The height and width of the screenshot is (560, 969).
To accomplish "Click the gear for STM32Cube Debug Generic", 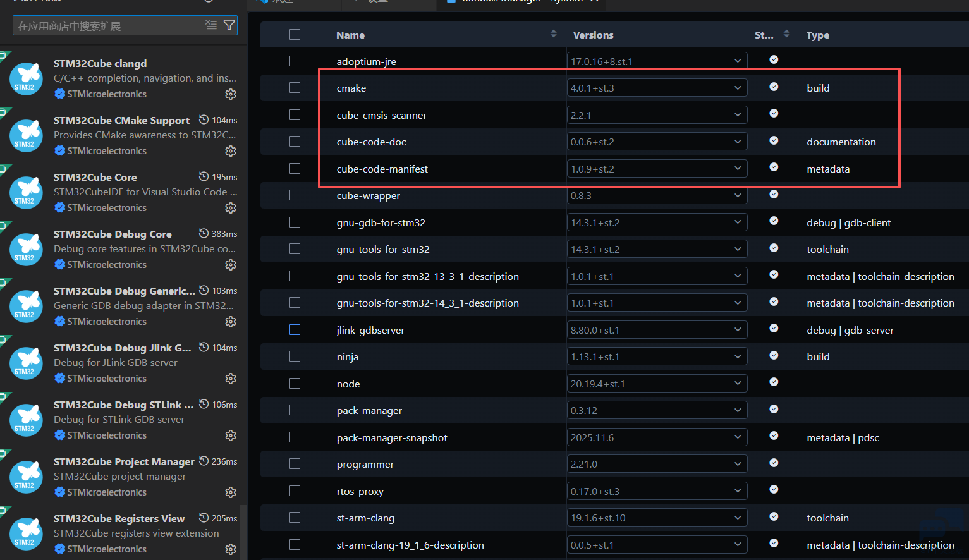I will [231, 322].
